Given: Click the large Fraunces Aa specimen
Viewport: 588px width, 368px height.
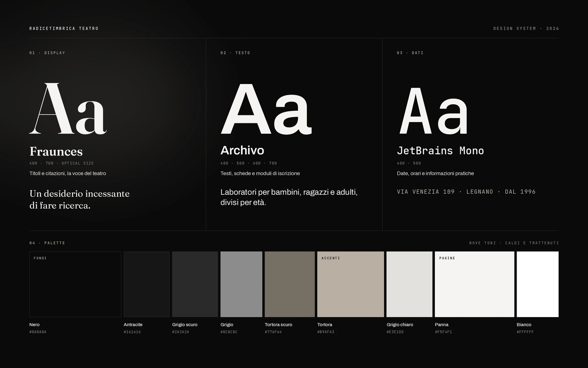Looking at the screenshot, I should tap(68, 109).
